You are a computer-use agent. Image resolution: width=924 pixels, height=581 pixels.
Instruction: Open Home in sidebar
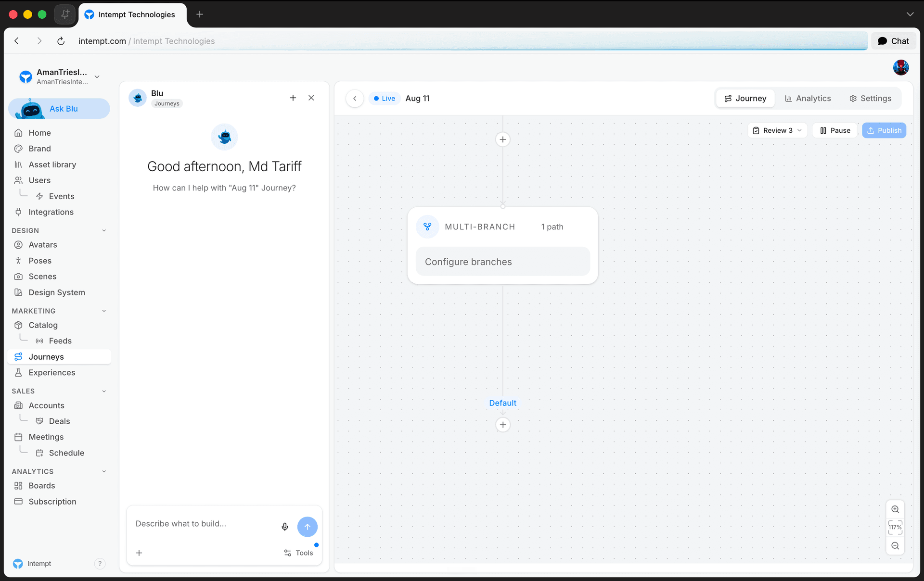click(x=59, y=133)
